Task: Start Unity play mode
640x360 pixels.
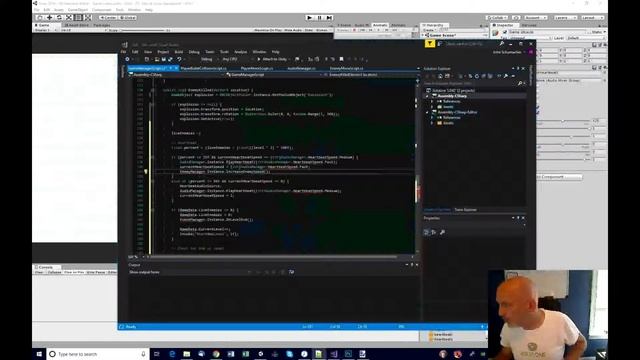Action: click(309, 18)
